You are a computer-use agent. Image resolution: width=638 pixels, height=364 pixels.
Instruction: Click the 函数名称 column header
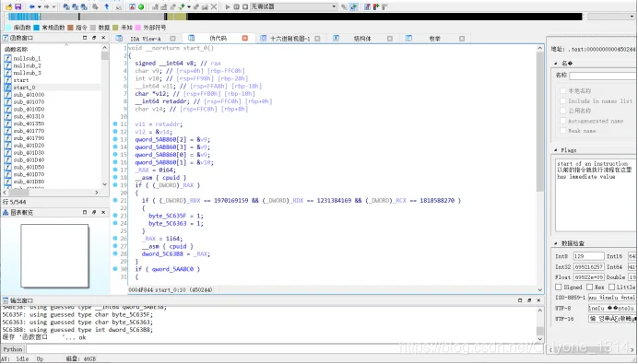(17, 49)
